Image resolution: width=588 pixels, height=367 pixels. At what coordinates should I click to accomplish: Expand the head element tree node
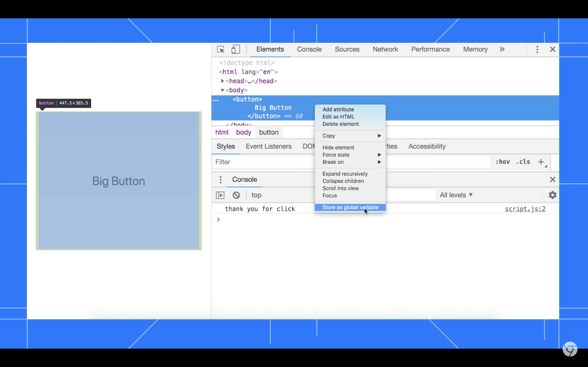point(222,81)
